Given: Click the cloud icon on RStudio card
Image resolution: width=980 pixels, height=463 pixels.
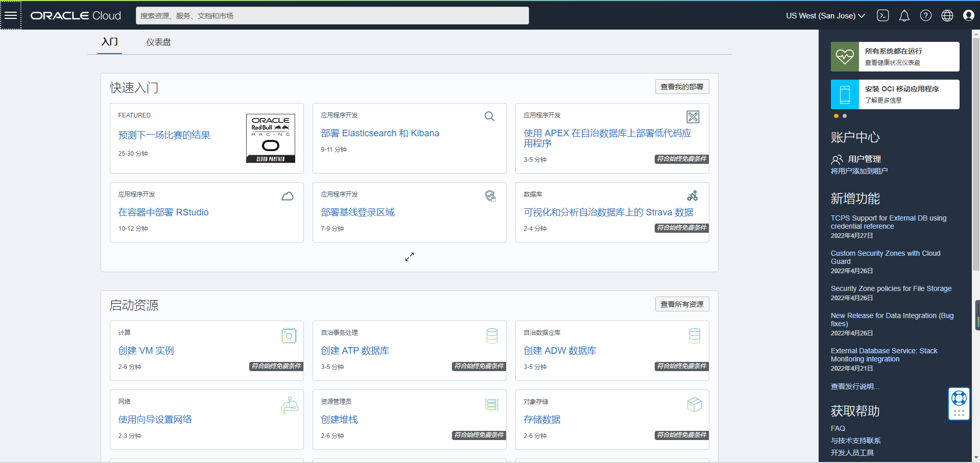Looking at the screenshot, I should coord(288,196).
